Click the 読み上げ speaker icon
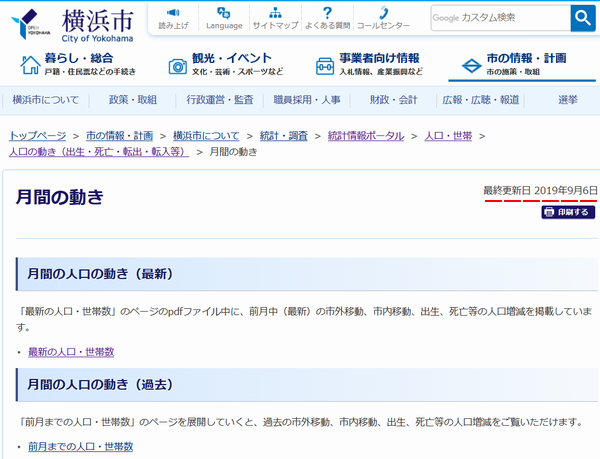Image resolution: width=600 pixels, height=459 pixels. pos(173,13)
